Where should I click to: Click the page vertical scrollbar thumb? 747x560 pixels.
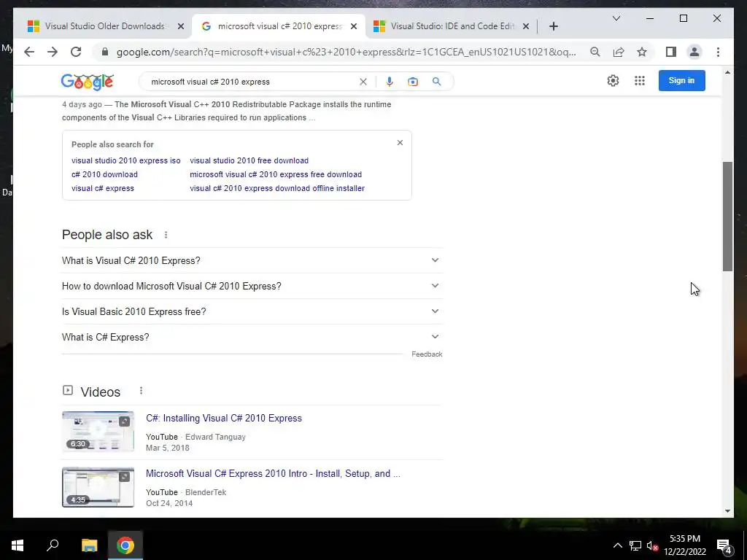point(727,217)
